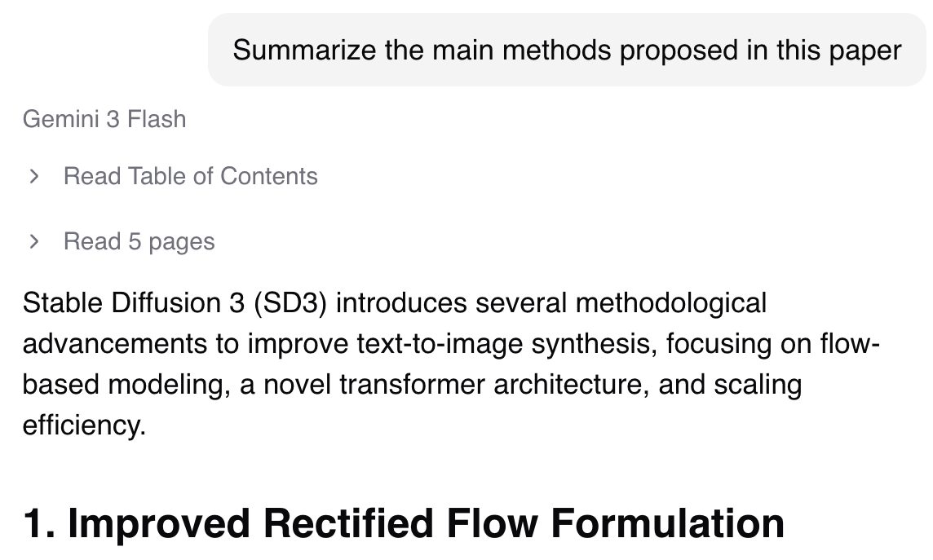Click the user message bubble
Screen dimensions: 933x560
coord(566,51)
